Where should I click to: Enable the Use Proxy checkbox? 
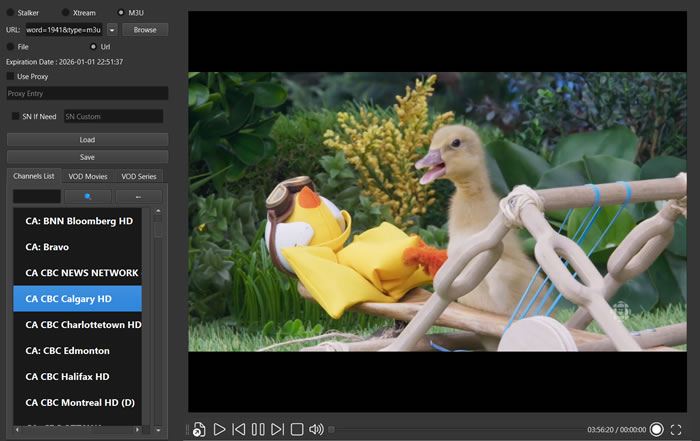[x=11, y=76]
